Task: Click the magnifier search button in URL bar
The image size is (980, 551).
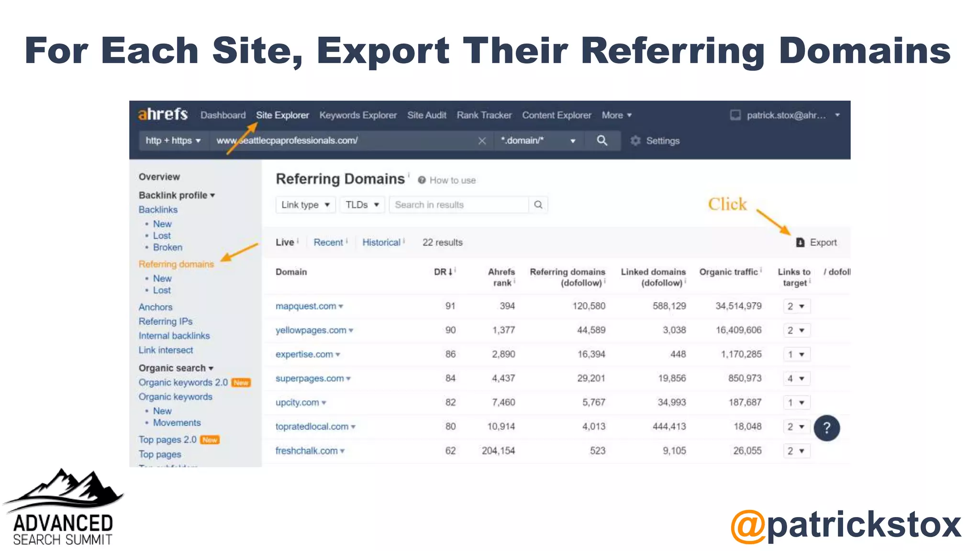Action: [x=602, y=141]
